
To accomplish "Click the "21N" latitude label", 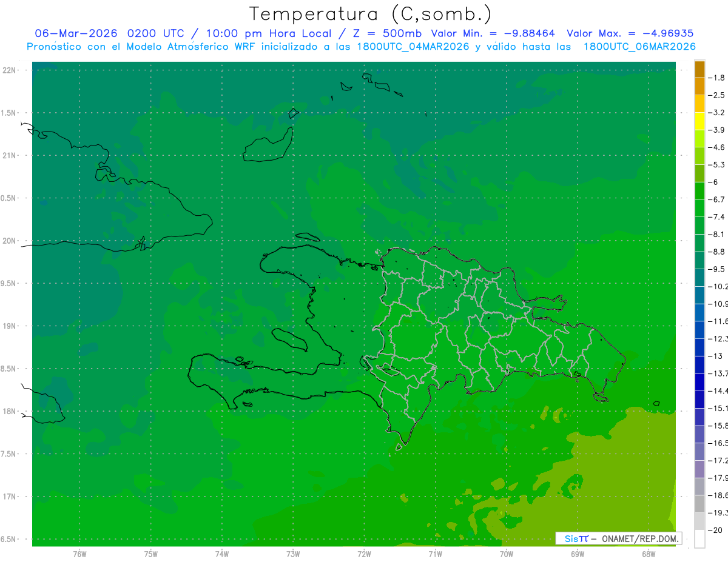I will tap(9, 155).
